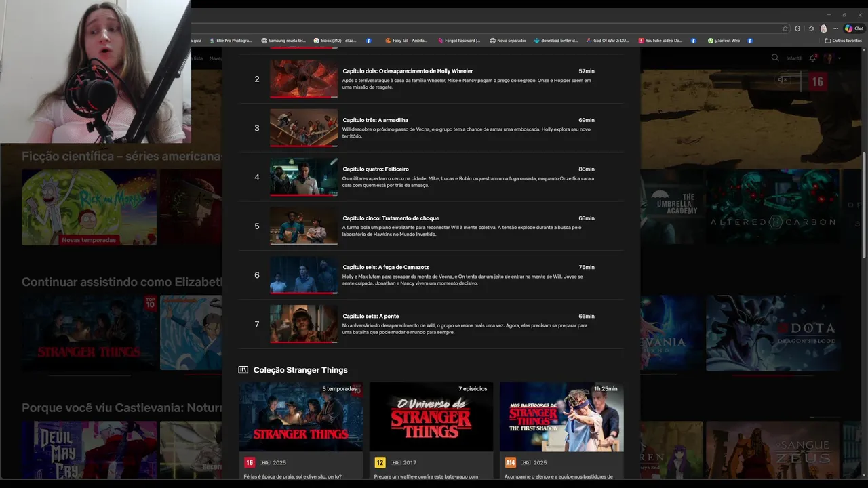Click description starting Will descobre o próximo passo
The width and height of the screenshot is (868, 488).
click(x=467, y=133)
